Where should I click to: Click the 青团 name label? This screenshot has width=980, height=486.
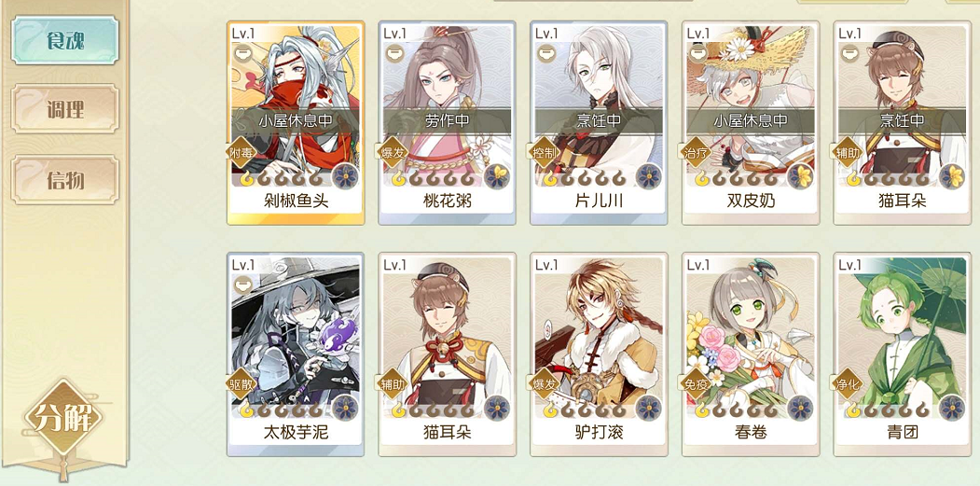[903, 432]
